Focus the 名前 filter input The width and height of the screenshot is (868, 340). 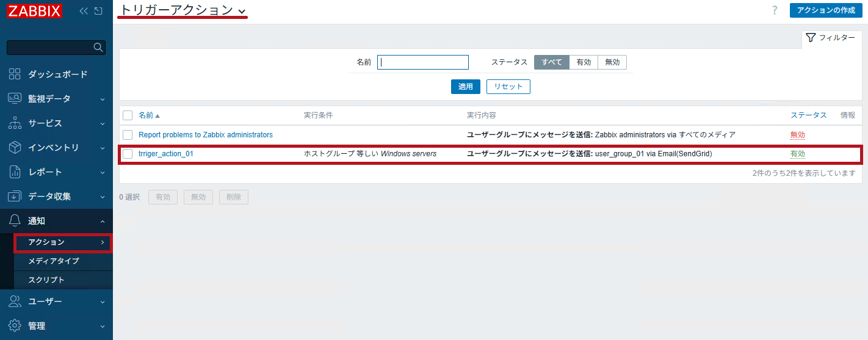(423, 62)
